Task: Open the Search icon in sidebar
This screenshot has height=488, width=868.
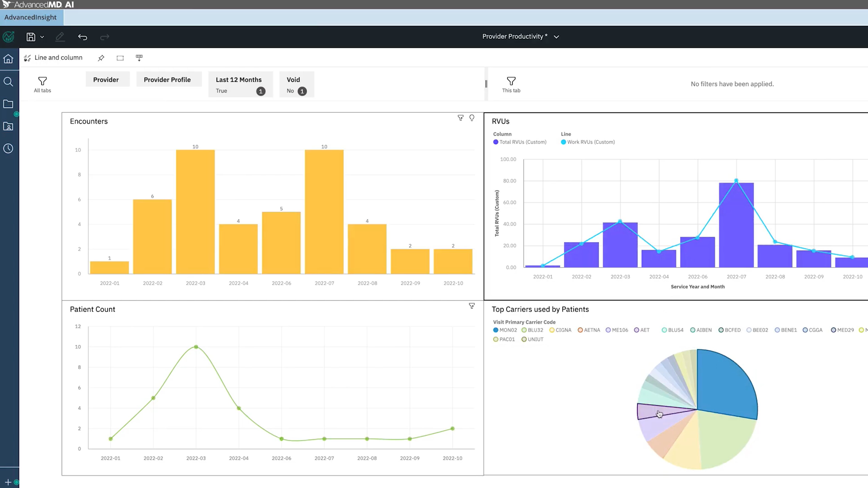Action: point(8,81)
